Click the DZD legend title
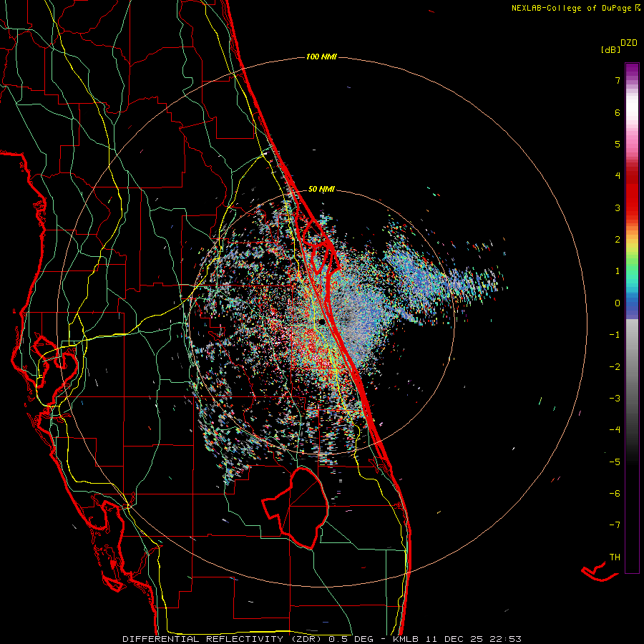 coord(629,43)
